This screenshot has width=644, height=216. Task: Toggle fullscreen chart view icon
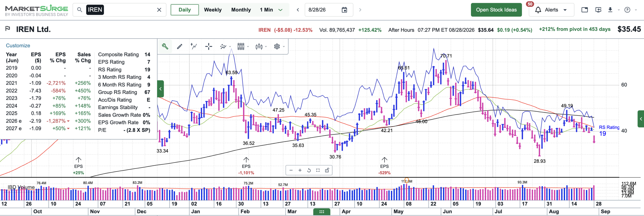point(318,170)
